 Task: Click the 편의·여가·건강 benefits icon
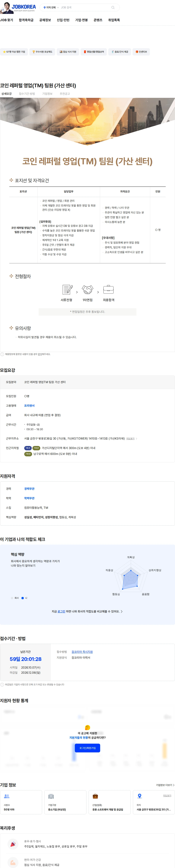click(13, 862)
